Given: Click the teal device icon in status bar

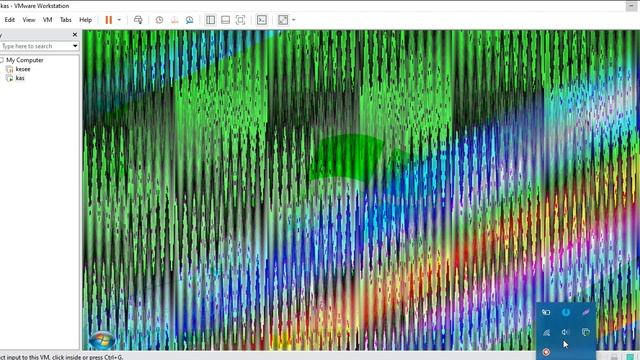Looking at the screenshot, I should (x=631, y=356).
